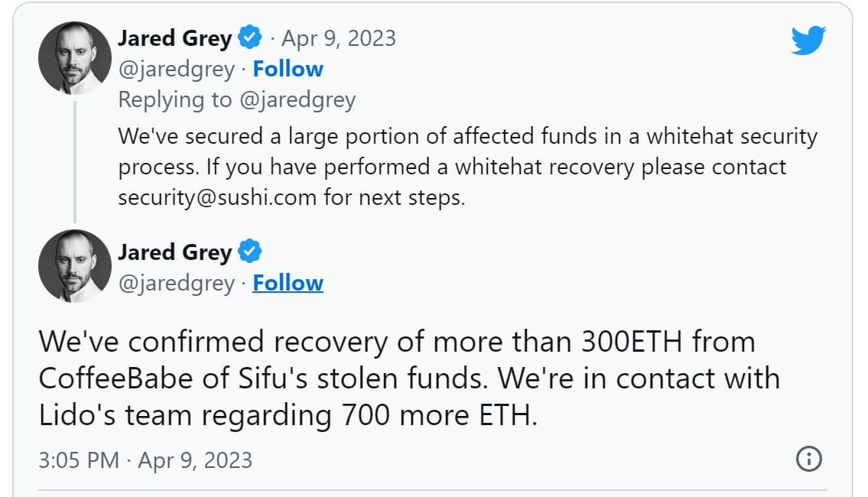Open the lower Jared Grey profile photo
This screenshot has height=497, width=868.
75,266
